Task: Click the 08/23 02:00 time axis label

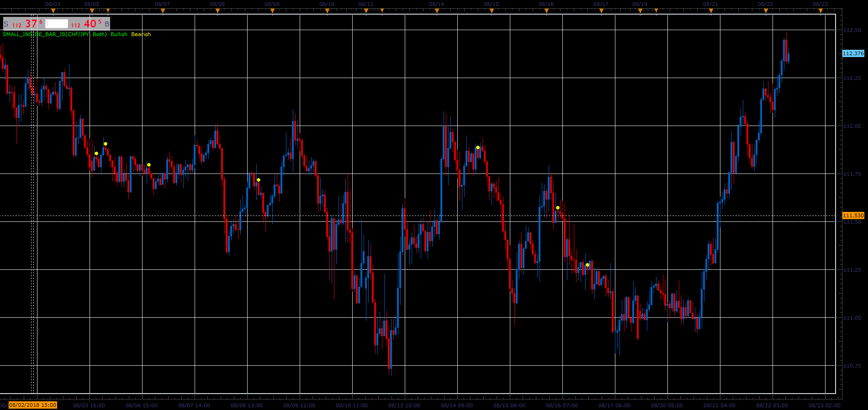Action: click(x=825, y=405)
